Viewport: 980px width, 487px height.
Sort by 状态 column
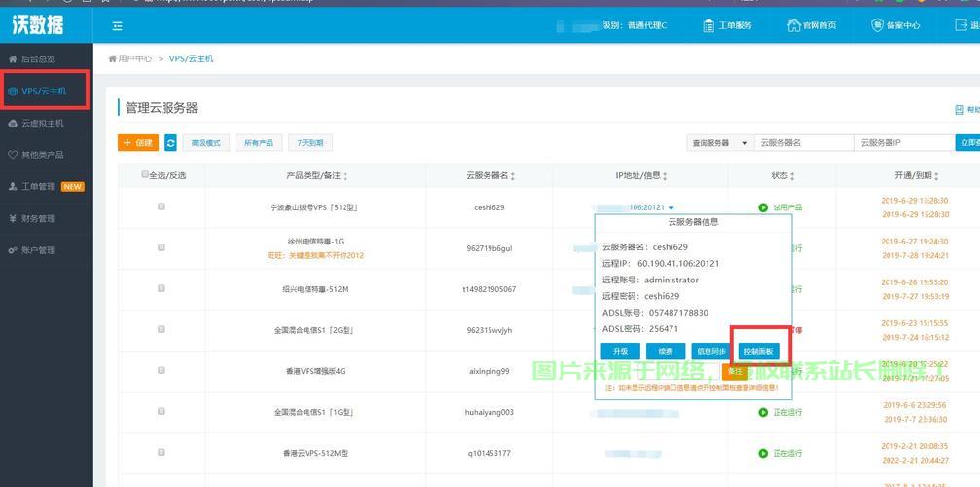[x=782, y=176]
